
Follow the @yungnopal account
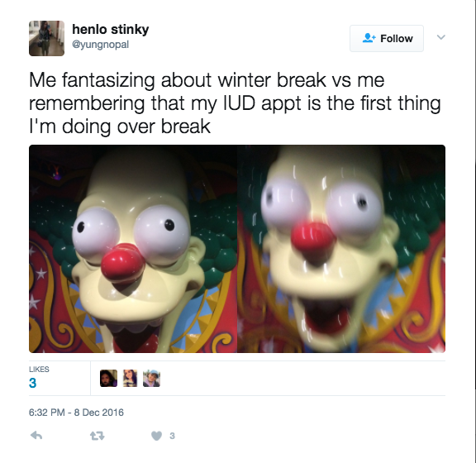387,38
